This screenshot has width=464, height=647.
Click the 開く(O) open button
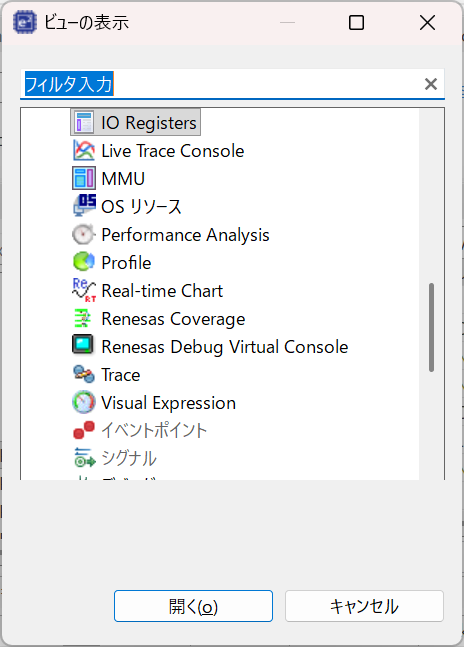(193, 606)
